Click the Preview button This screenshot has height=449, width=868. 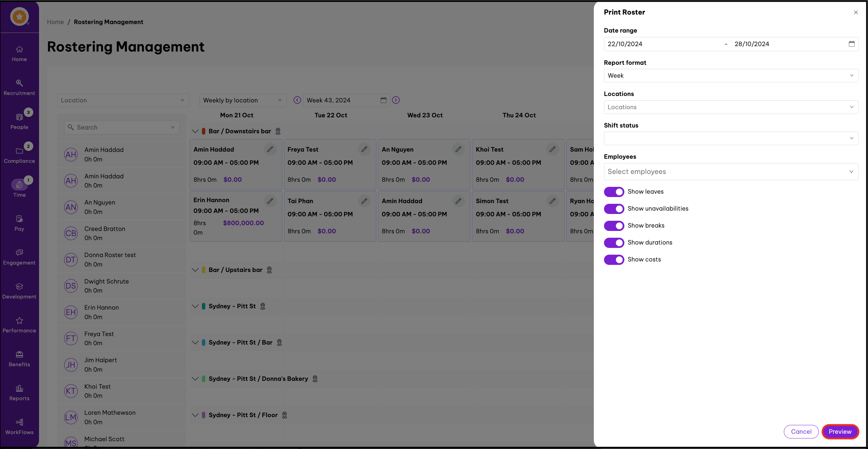point(840,432)
